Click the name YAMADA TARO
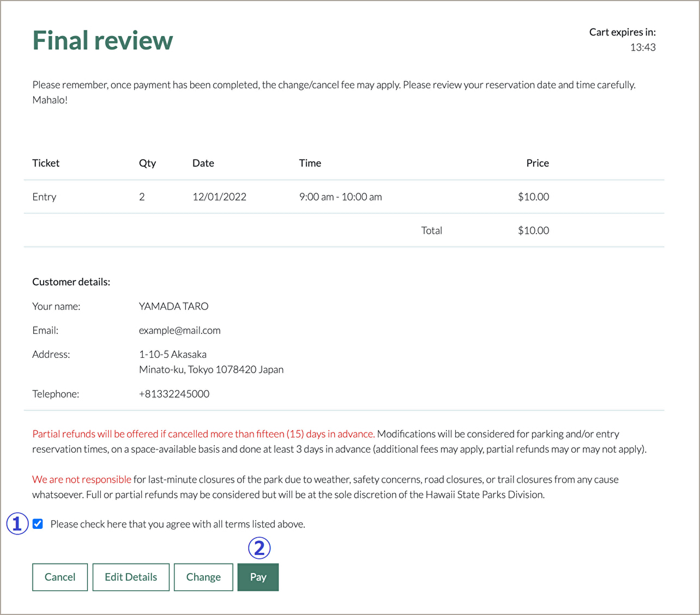 point(173,306)
